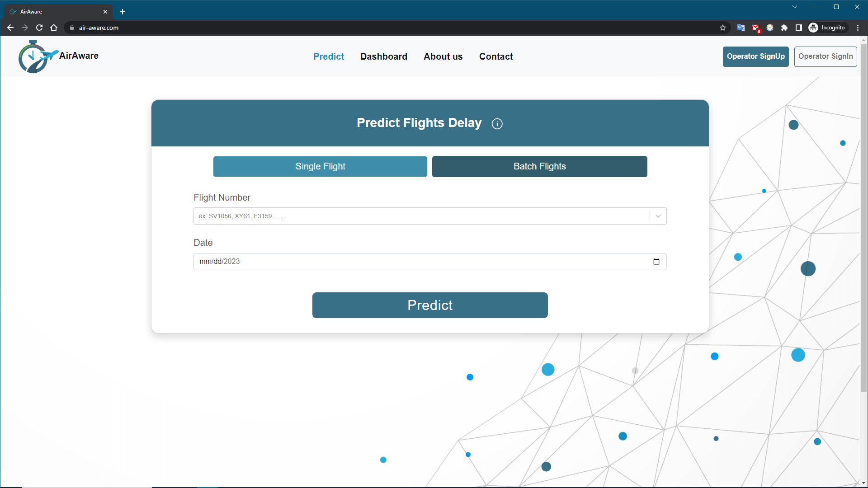Go to browser home page
The height and width of the screenshot is (488, 868).
coord(54,28)
